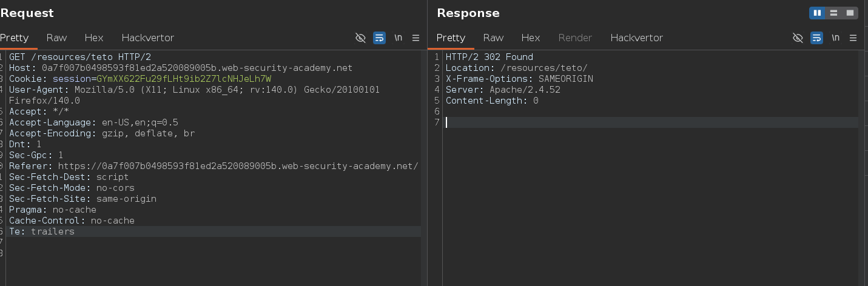
Task: Toggle word wrap icon in Response panel
Action: click(817, 38)
